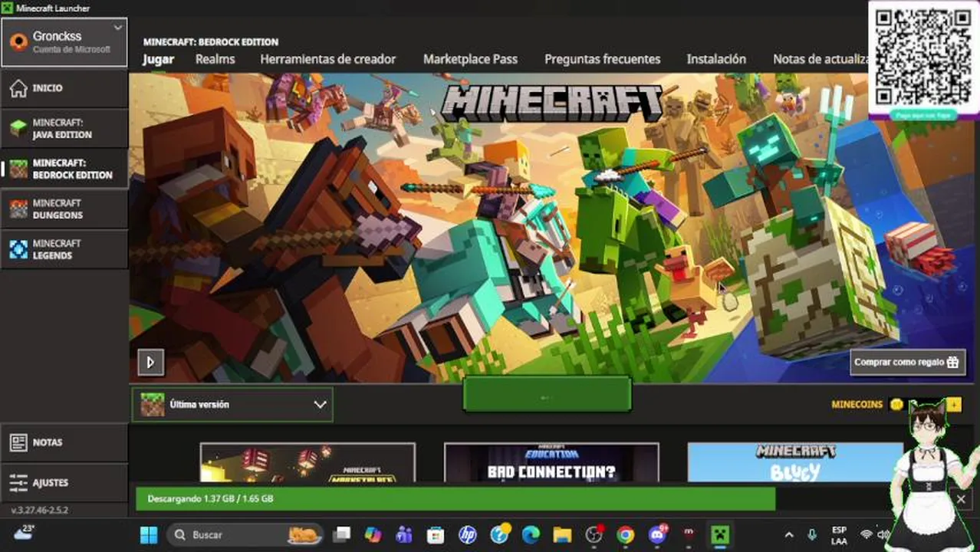This screenshot has width=980, height=552.
Task: Show hidden system tray icons
Action: click(x=789, y=534)
